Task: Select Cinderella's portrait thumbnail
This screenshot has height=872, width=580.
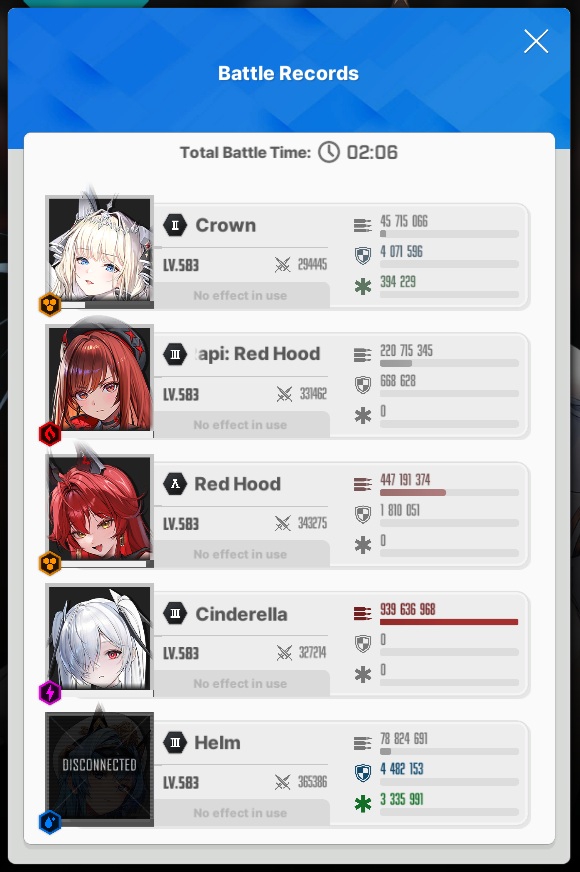Action: pyautogui.click(x=100, y=638)
